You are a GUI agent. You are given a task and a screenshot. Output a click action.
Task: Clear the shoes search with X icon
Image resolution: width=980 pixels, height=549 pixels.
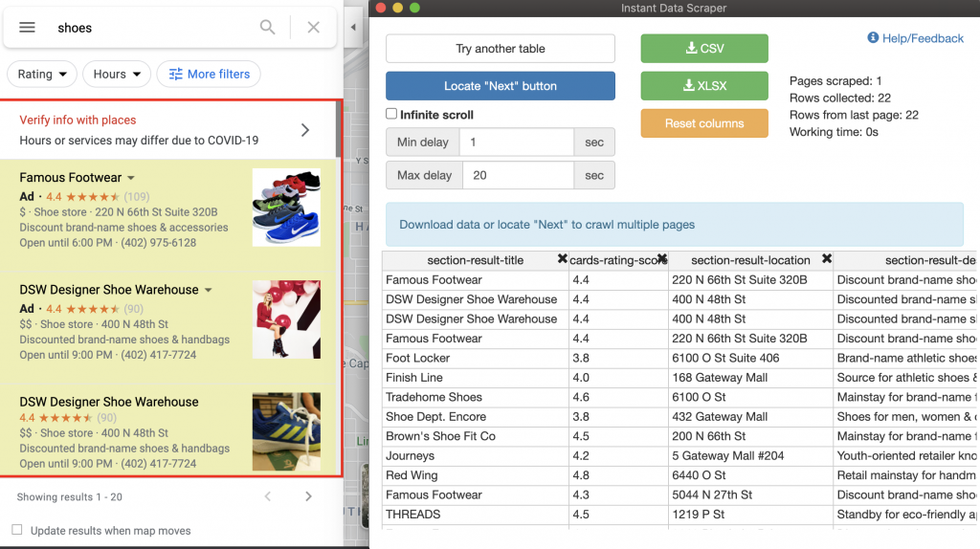313,28
